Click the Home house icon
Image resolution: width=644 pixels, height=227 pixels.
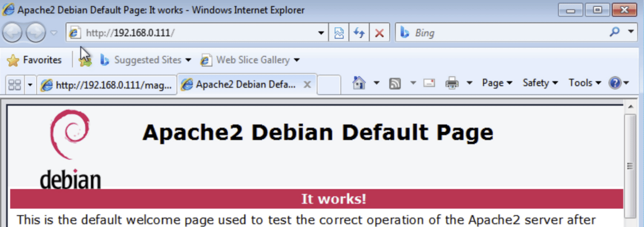point(359,83)
